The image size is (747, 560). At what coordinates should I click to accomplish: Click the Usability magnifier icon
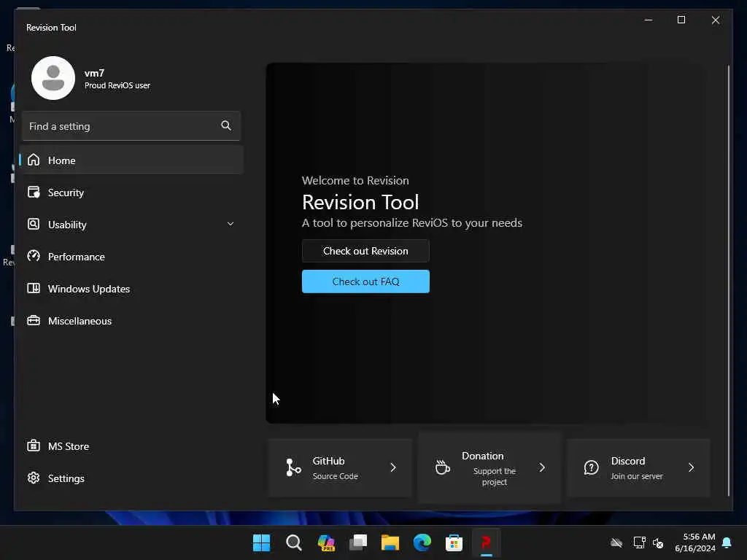click(34, 225)
